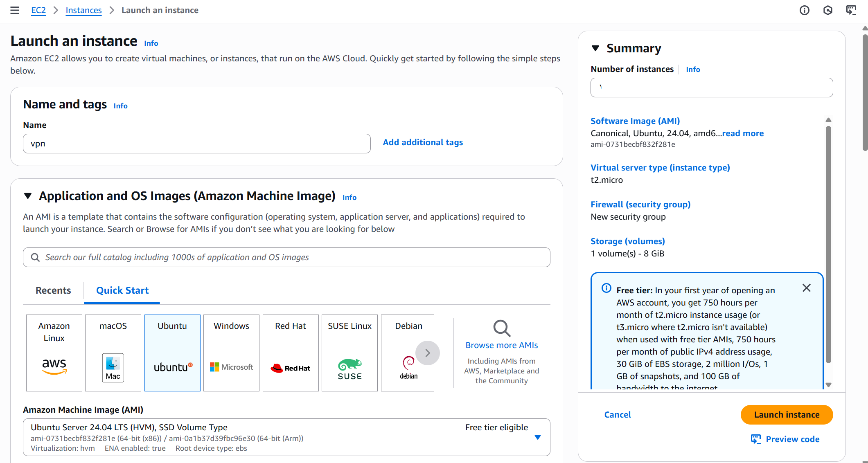Click Add additional tags link

coord(423,142)
